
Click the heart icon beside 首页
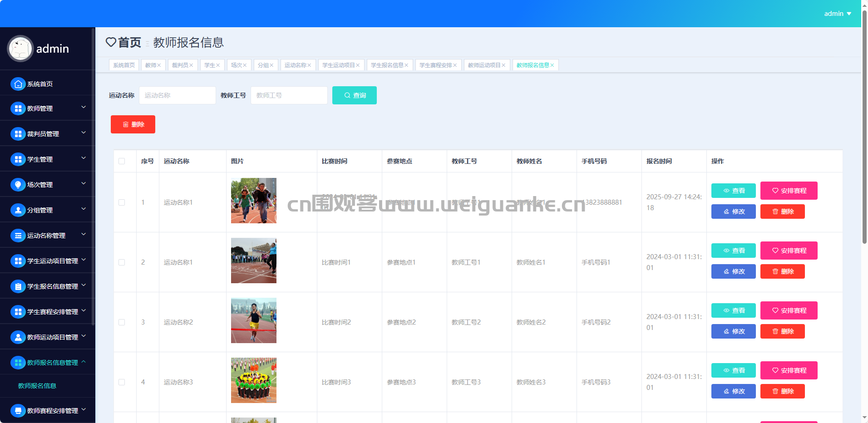click(111, 42)
